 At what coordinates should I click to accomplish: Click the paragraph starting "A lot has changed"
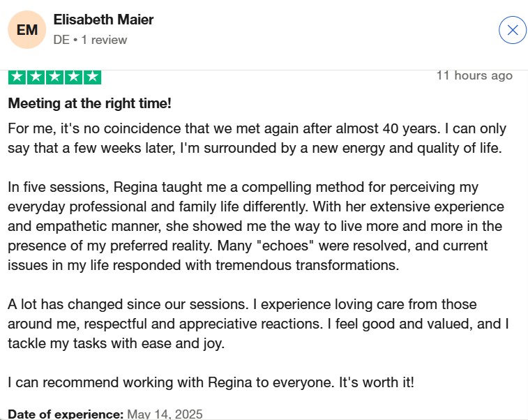(x=257, y=324)
